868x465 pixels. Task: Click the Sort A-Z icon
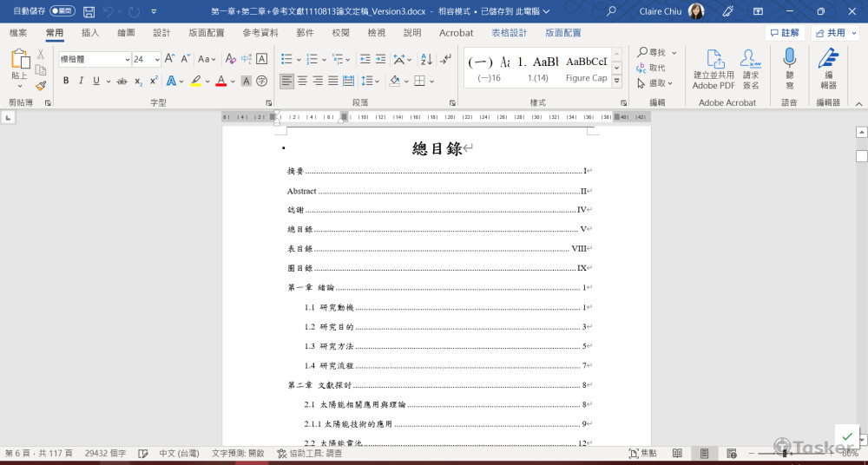pos(426,59)
